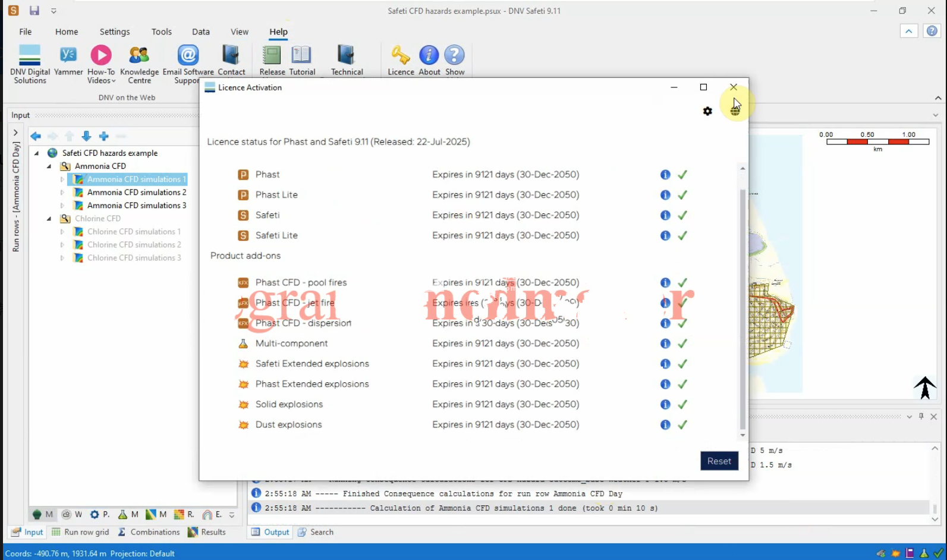
Task: Open the Yammer ribbon icon
Action: (x=68, y=55)
